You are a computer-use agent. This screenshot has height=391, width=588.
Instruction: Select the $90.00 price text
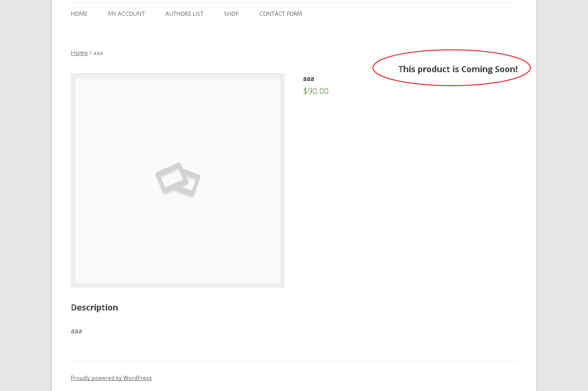pyautogui.click(x=316, y=91)
